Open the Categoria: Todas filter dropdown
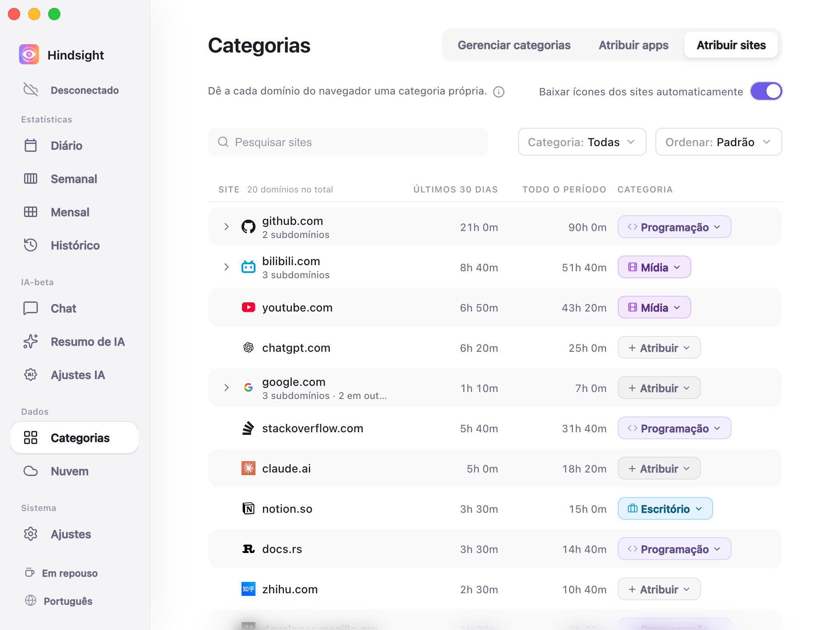The height and width of the screenshot is (630, 840). click(582, 142)
